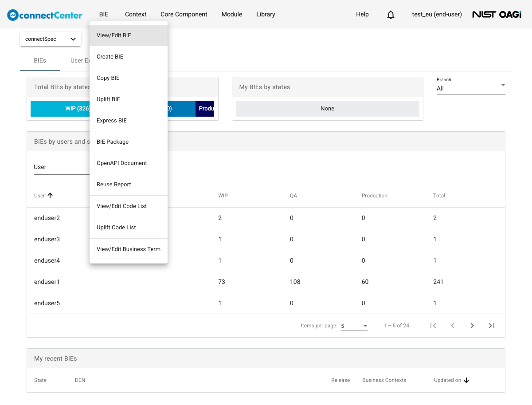Go to next page of user table

click(472, 326)
